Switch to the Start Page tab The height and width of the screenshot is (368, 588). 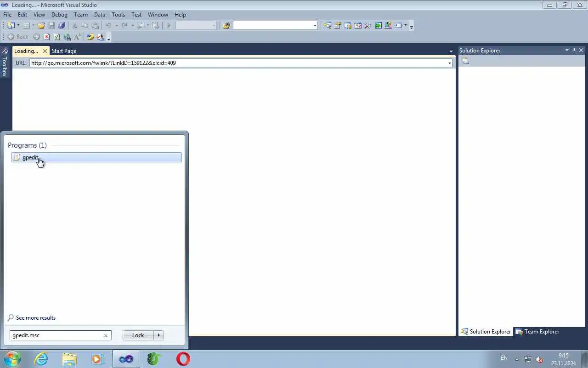(64, 51)
